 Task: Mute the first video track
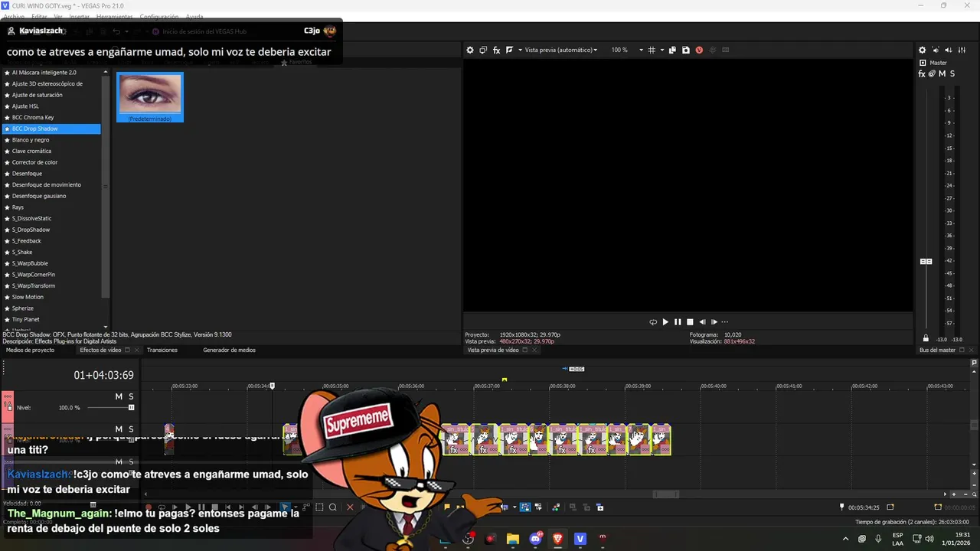[x=119, y=396]
